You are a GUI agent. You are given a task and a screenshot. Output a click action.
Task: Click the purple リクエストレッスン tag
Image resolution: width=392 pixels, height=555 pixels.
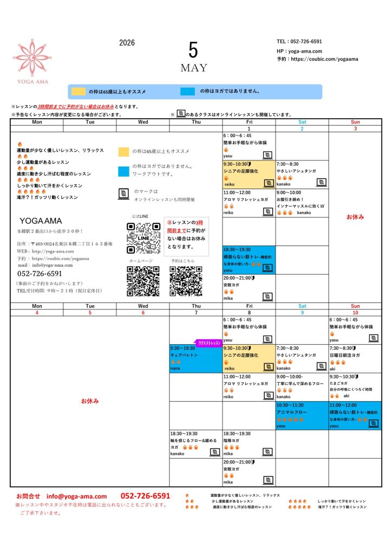click(210, 343)
